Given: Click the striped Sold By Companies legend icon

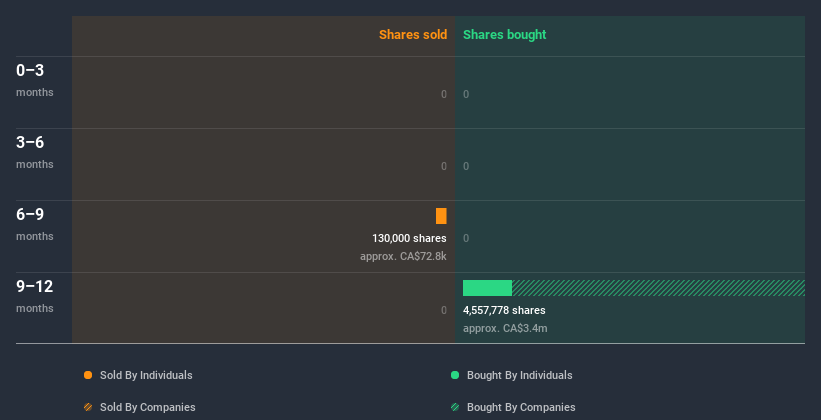Looking at the screenshot, I should pos(88,407).
